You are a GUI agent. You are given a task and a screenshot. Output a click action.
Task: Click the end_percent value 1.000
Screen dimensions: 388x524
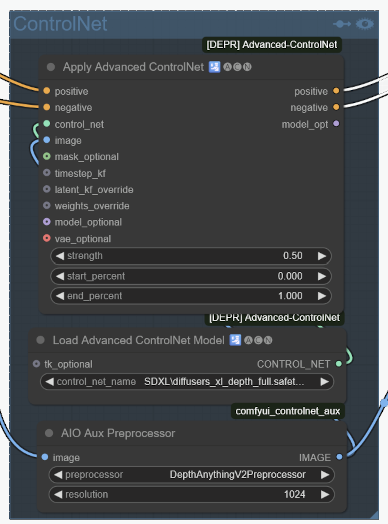tap(290, 296)
